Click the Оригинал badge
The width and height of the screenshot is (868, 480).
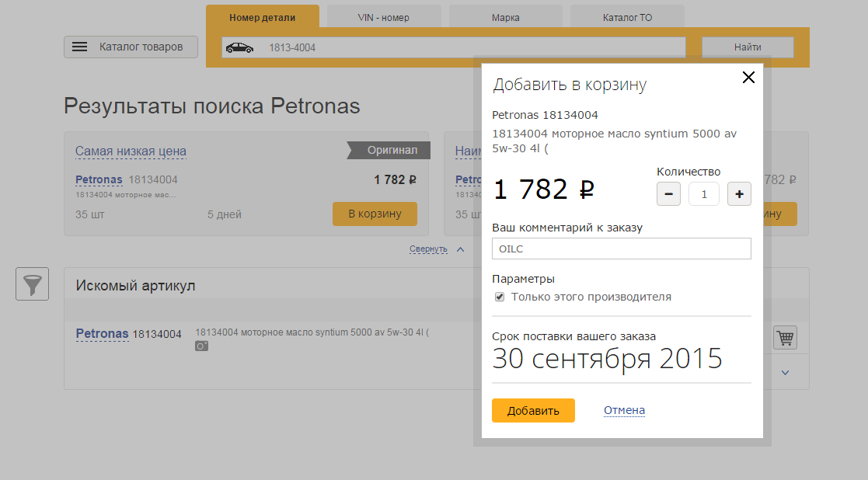point(389,150)
